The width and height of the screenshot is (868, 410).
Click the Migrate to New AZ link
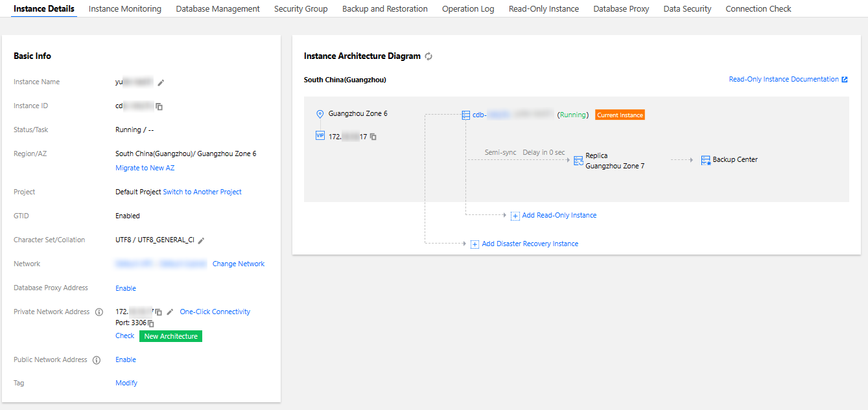pos(145,168)
